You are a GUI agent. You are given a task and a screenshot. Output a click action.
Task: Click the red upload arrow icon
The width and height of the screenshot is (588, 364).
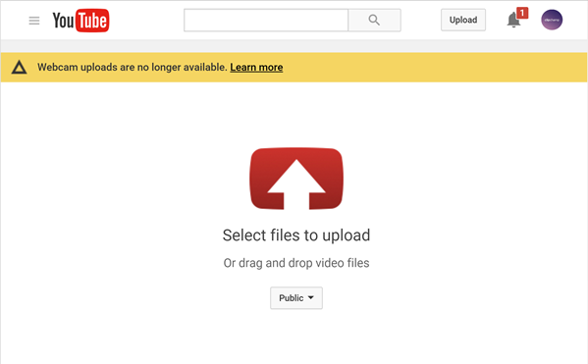click(x=296, y=179)
